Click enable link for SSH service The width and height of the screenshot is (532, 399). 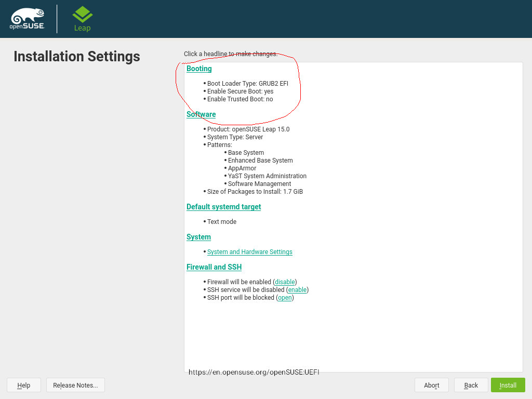tap(297, 290)
